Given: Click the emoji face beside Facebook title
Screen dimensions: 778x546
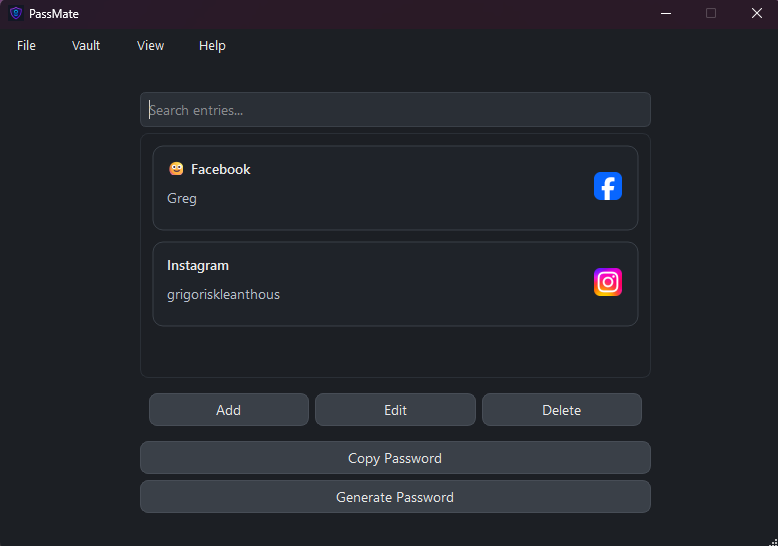Looking at the screenshot, I should click(x=176, y=169).
